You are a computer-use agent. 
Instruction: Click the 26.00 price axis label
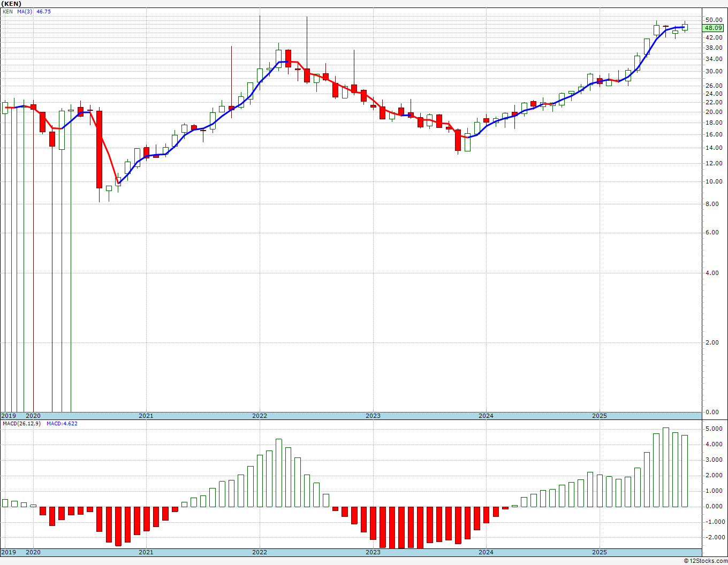click(714, 86)
